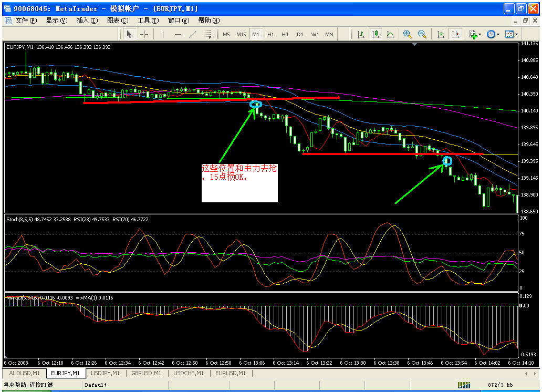Open the periods clock icon
Screen dimensions: 542x392
click(491, 34)
